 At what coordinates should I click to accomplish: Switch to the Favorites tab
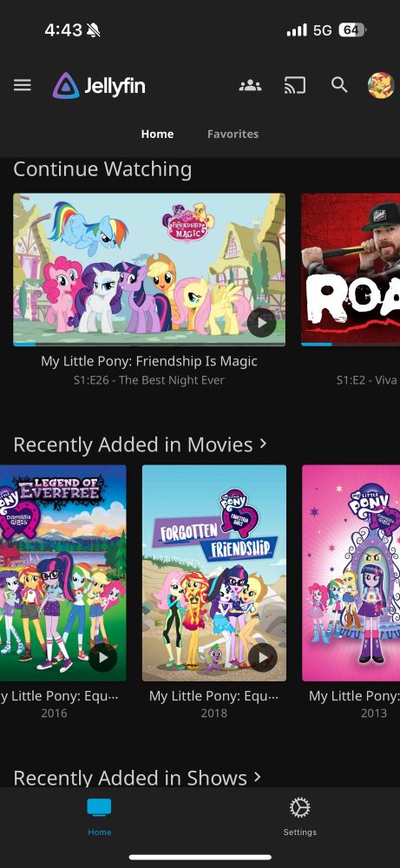click(x=233, y=134)
